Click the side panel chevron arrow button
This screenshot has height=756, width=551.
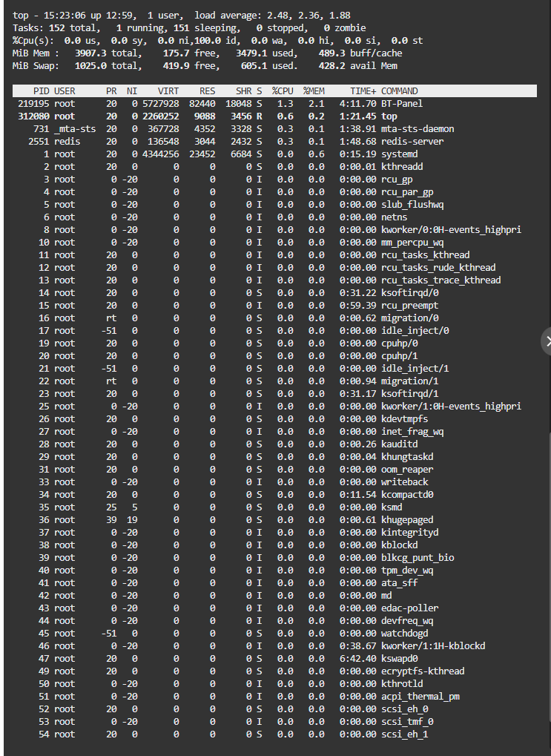547,341
